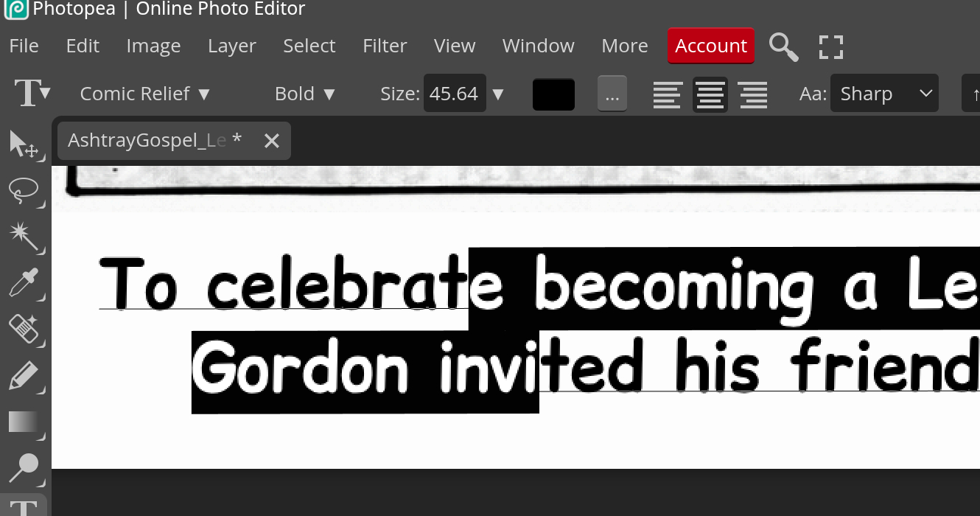Set text alignment to left
The width and height of the screenshot is (980, 516).
coord(667,94)
